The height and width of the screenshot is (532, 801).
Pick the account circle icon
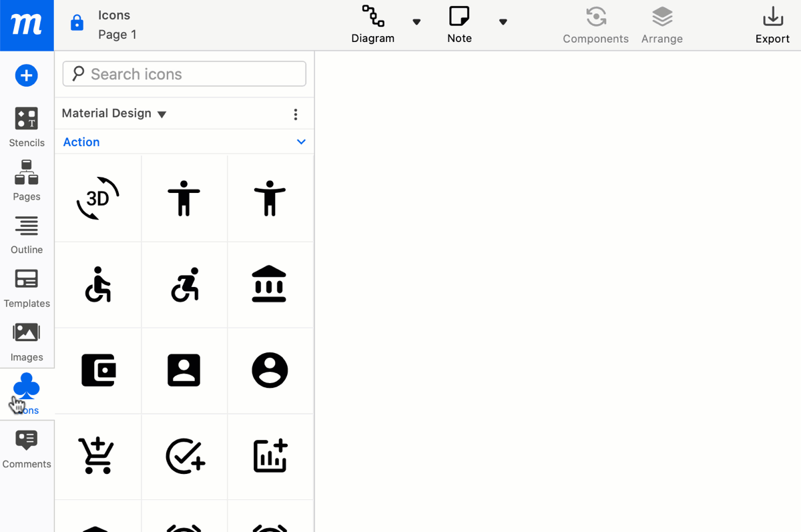pos(270,370)
